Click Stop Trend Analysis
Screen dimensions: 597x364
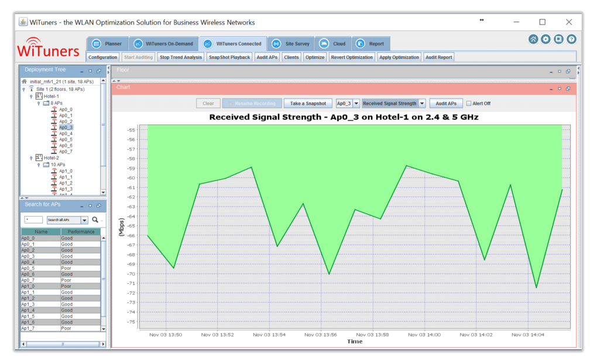coord(181,57)
